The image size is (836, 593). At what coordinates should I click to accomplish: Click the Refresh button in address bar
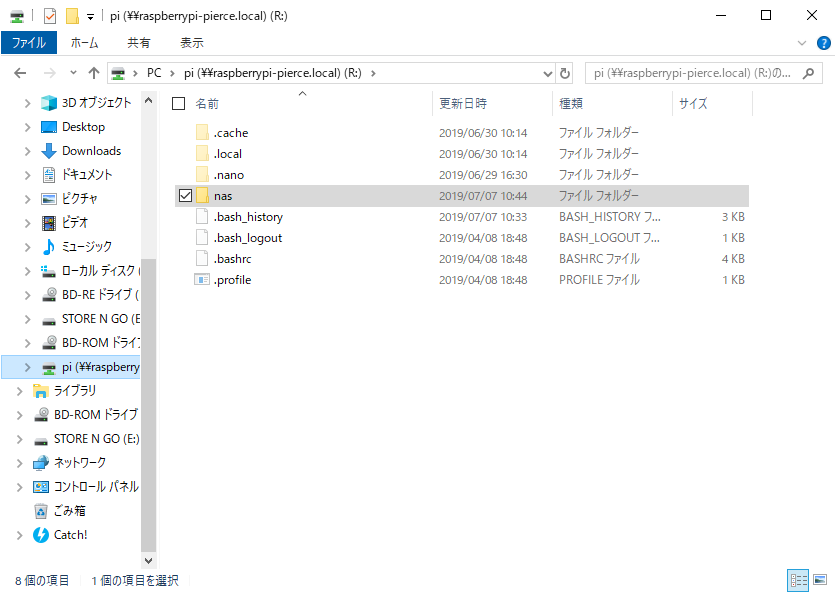point(565,73)
